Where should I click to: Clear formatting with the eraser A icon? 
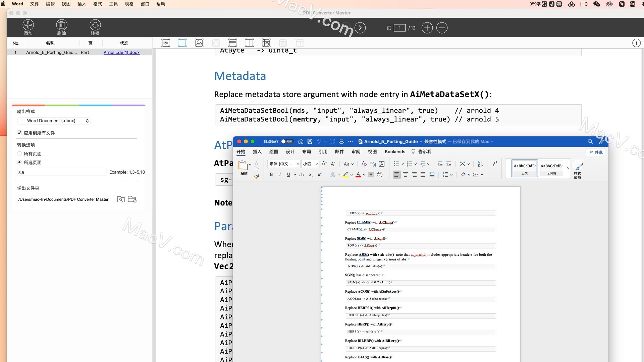pos(364,164)
